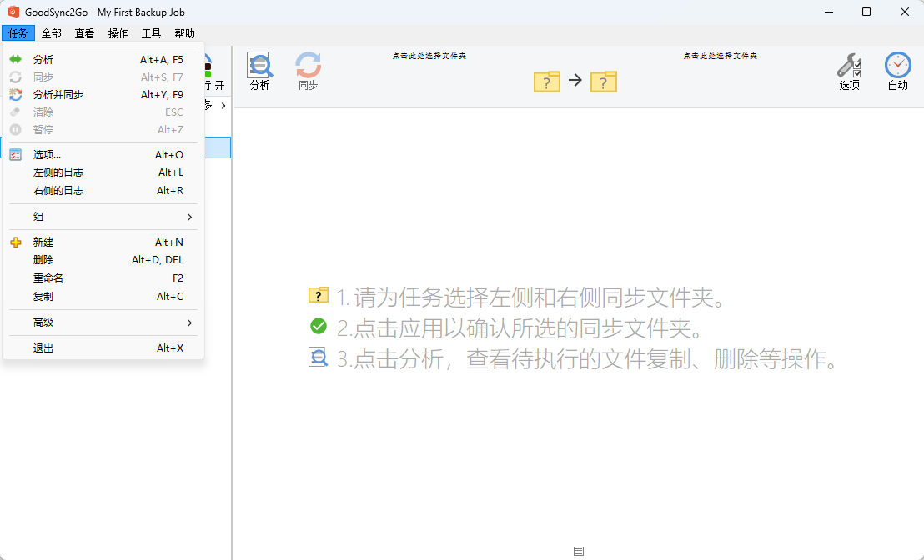This screenshot has width=924, height=560.
Task: Click step 3 text about 点击分析
Action: click(x=588, y=359)
